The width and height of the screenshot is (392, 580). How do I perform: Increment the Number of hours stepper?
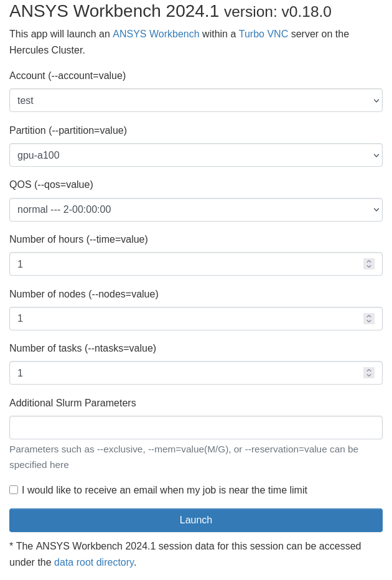(x=369, y=261)
